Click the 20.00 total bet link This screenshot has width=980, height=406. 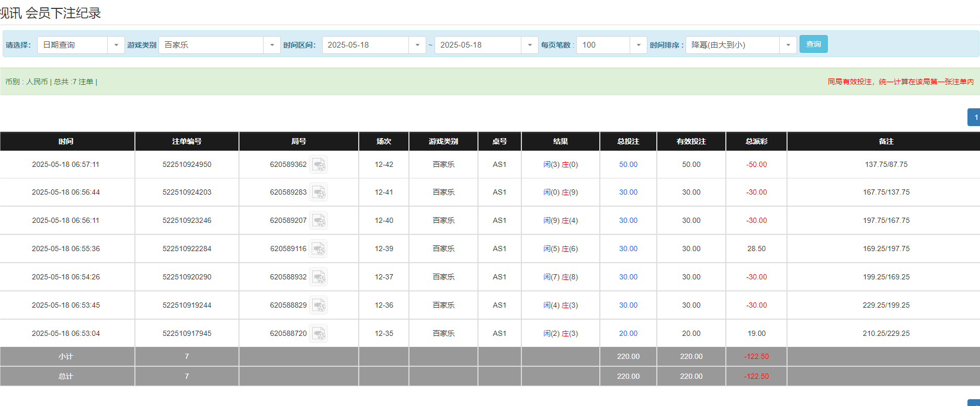coord(628,334)
